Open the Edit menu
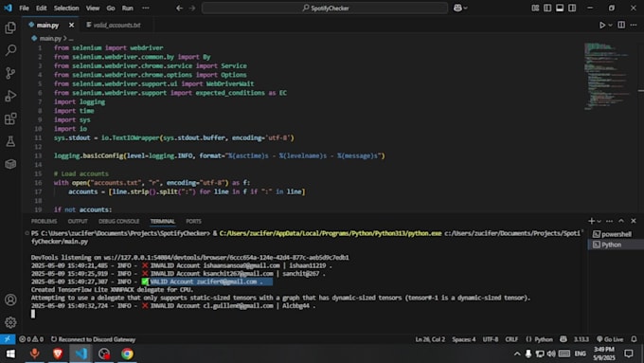This screenshot has height=363, width=644. tap(41, 8)
